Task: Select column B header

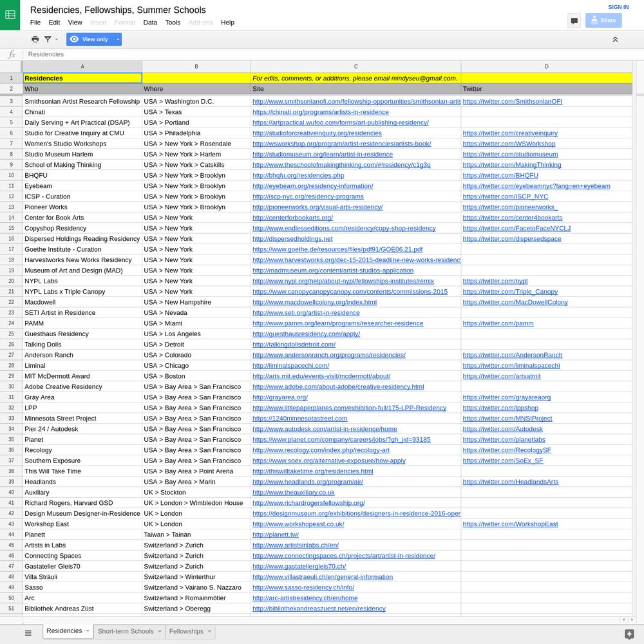Action: [x=196, y=66]
